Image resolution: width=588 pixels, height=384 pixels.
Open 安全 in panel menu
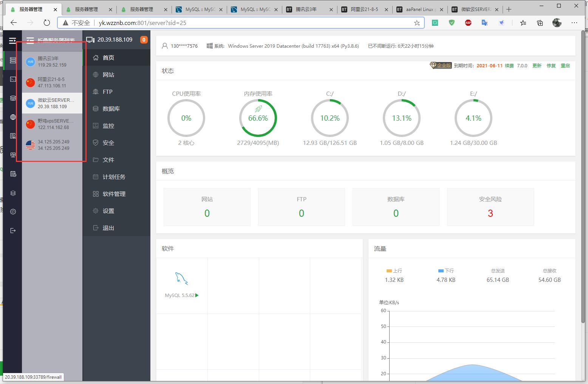(116, 143)
